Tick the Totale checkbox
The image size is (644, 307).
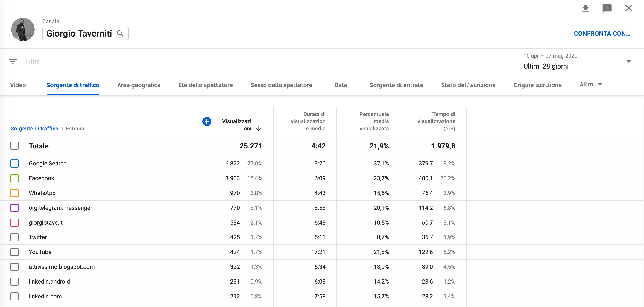tap(14, 146)
